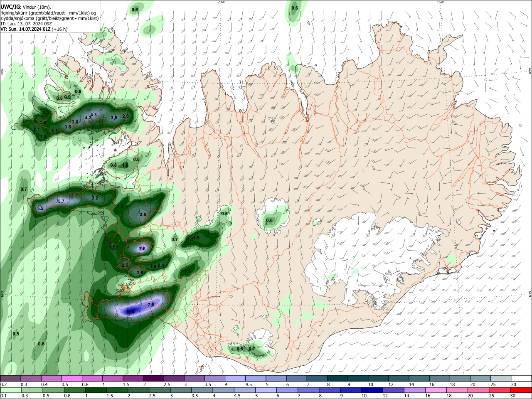Click the rigning/skúrir legend description line
Screen dimensions: 532x399
click(48, 12)
